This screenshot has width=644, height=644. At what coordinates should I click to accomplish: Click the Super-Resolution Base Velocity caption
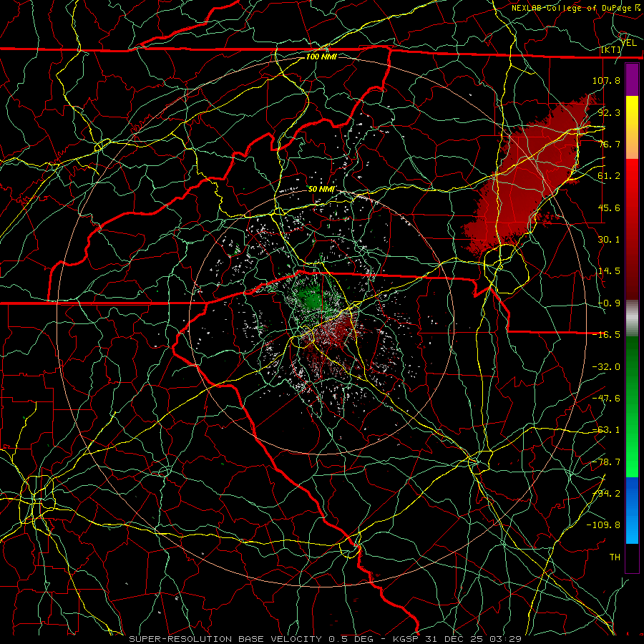coord(326,639)
